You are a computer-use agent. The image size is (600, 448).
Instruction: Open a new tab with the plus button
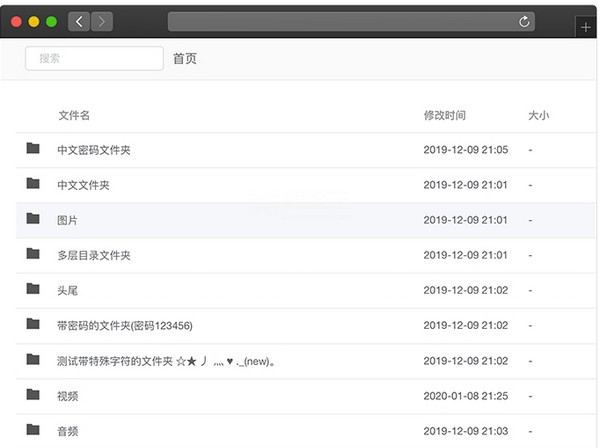[x=585, y=27]
